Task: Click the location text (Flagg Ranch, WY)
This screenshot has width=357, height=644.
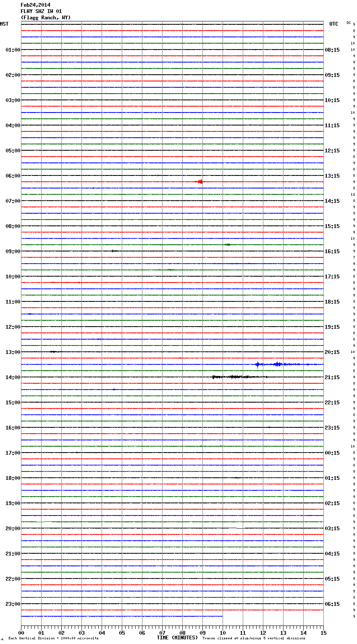Action: pyautogui.click(x=46, y=18)
